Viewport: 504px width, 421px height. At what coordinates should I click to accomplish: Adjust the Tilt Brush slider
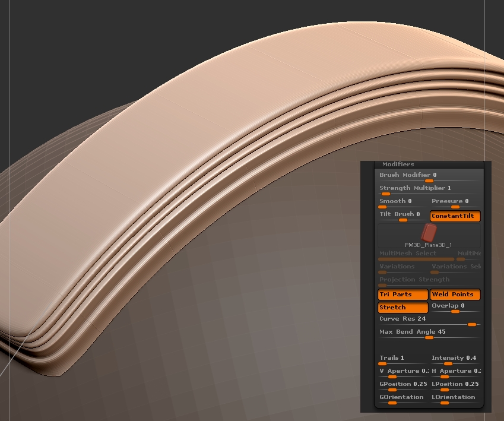coord(403,217)
